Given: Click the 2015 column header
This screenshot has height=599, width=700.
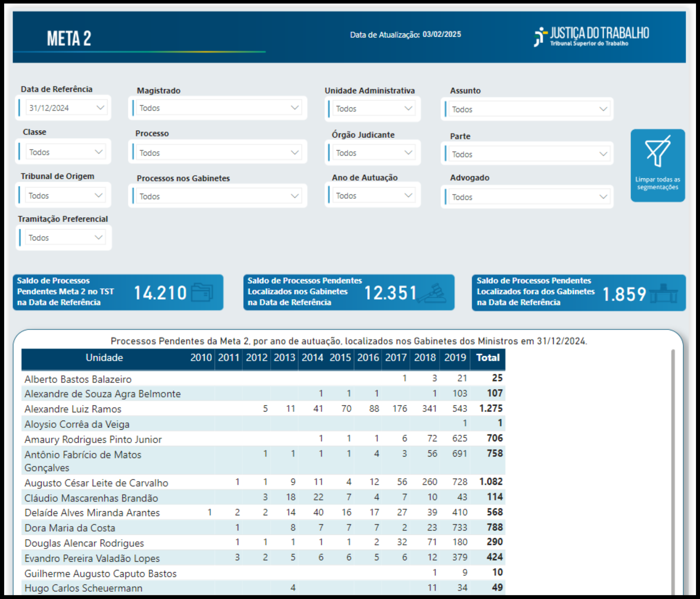Looking at the screenshot, I should (340, 358).
